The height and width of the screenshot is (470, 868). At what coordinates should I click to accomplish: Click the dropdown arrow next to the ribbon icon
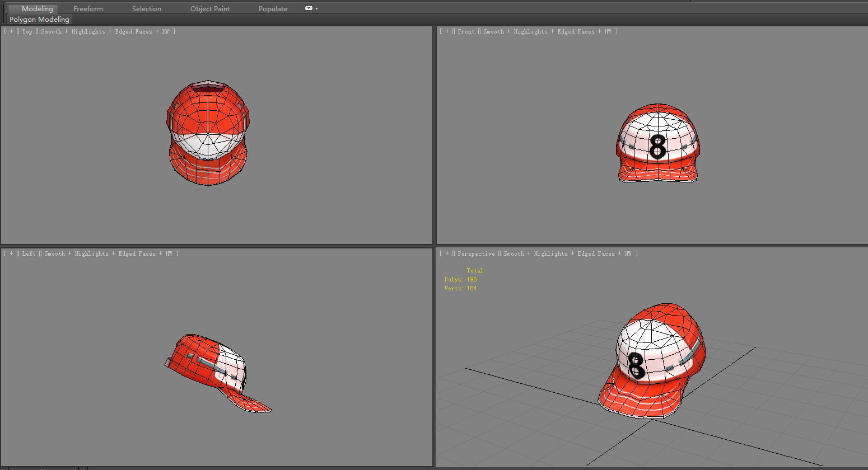coord(315,8)
